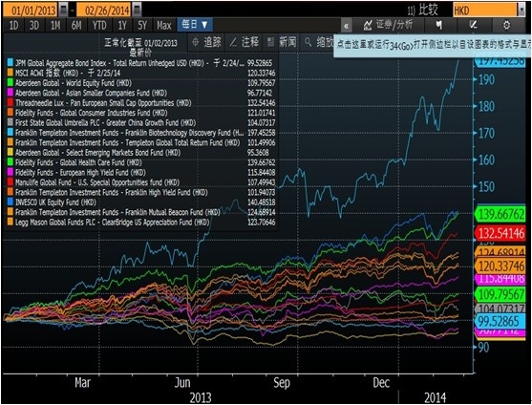Select the 3D range tab
Image resolution: width=532 pixels, height=405 pixels.
coord(34,25)
